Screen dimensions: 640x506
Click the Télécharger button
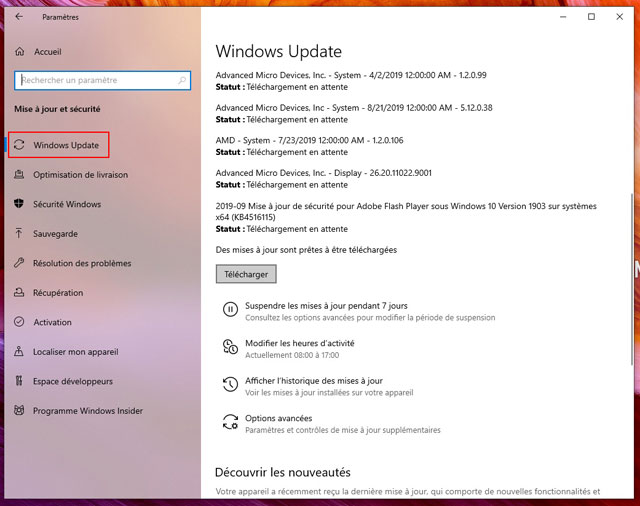tap(246, 274)
